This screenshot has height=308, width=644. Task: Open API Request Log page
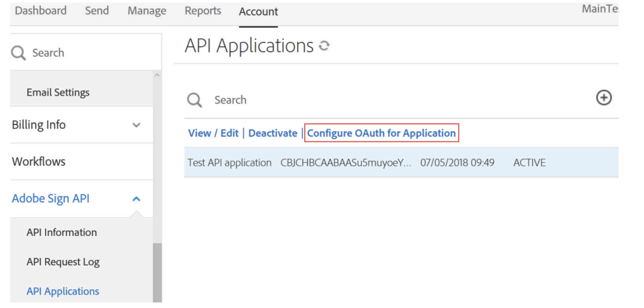[63, 262]
